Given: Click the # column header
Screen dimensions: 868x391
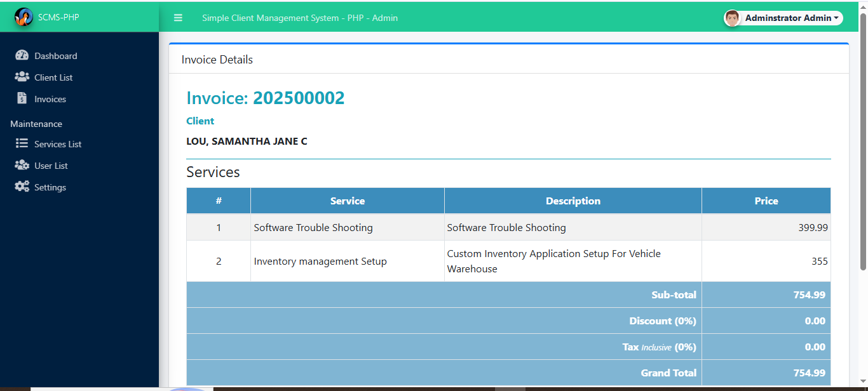Looking at the screenshot, I should pos(219,201).
